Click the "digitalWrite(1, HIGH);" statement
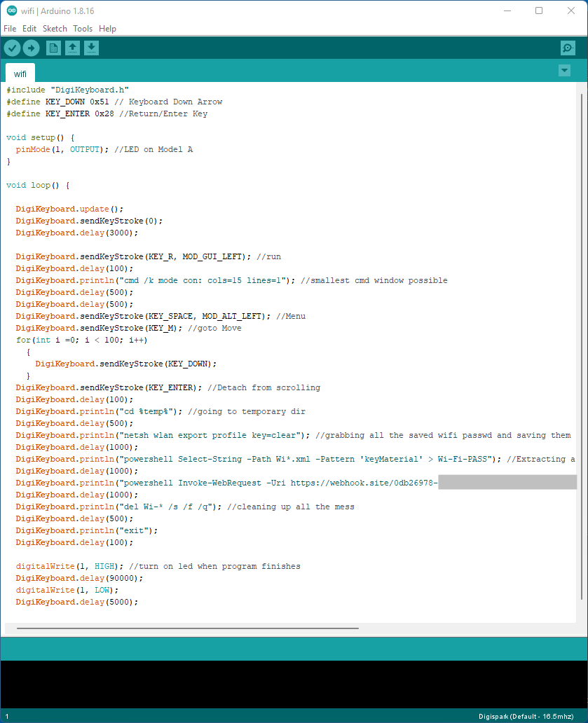 [x=69, y=566]
